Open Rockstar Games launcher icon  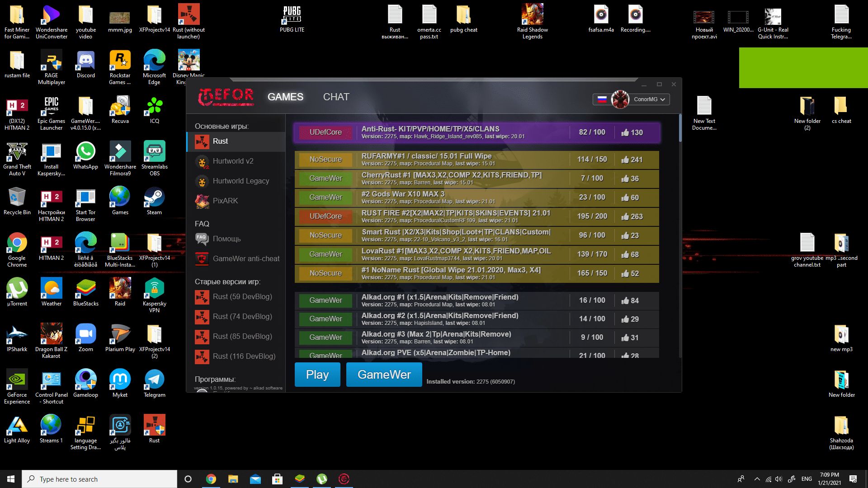pos(120,67)
